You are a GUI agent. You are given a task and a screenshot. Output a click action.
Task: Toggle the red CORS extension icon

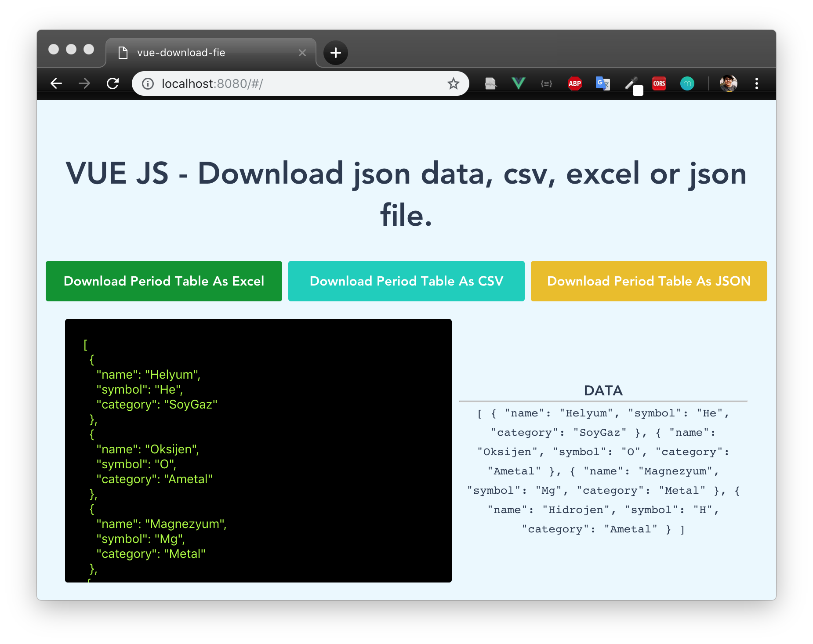coord(659,83)
